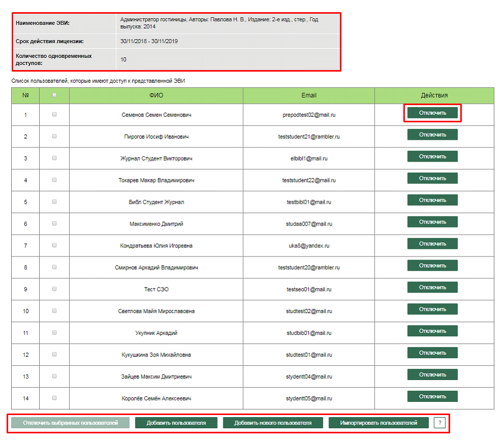The width and height of the screenshot is (504, 443).
Task: Click the email stydentt04@mail.ru
Action: (x=309, y=377)
